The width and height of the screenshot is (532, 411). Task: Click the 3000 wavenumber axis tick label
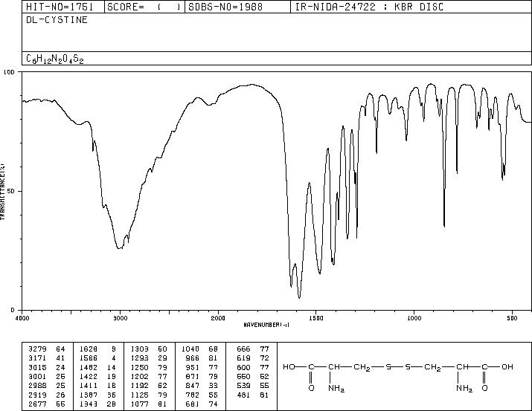tap(120, 318)
